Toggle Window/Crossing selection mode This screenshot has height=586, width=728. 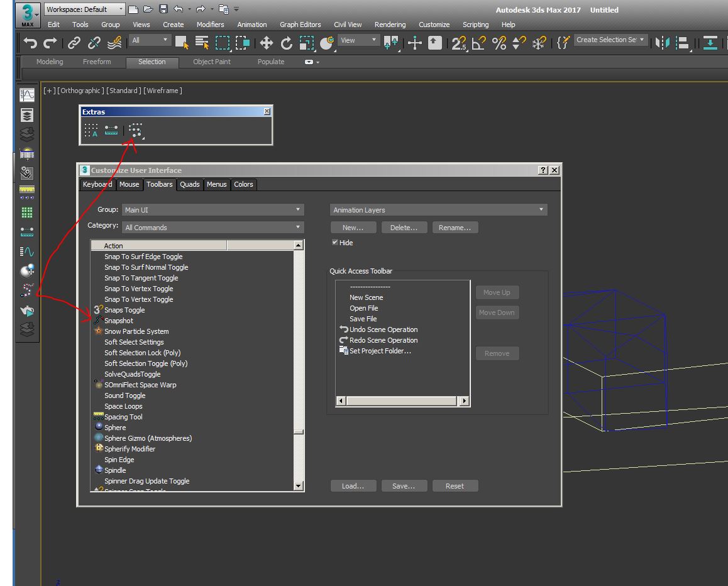(243, 43)
